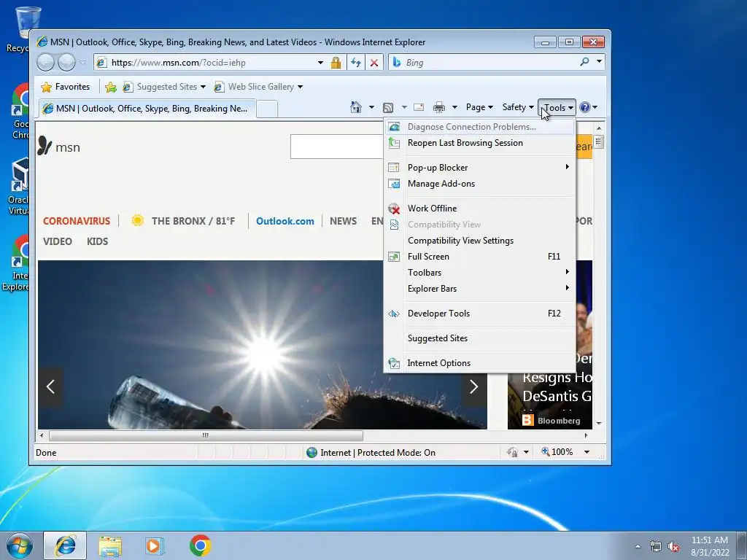Screen dimensions: 747x560
Task: Open Google Chrome from the taskbar
Action: tap(200, 545)
